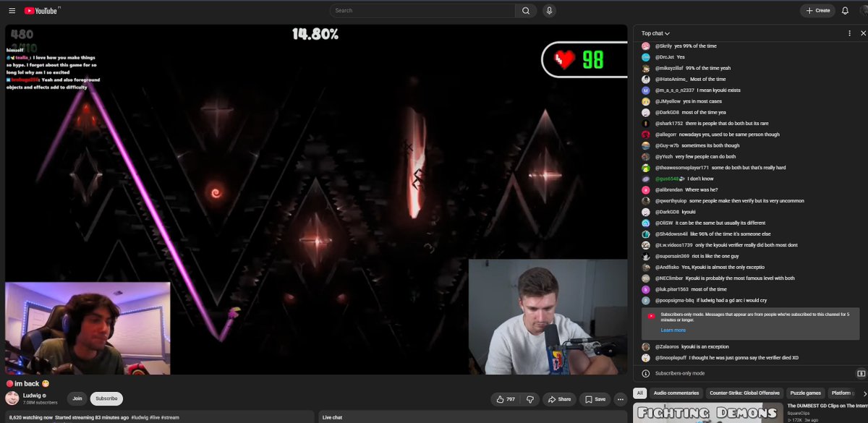Click @m_a_s_o_n2337's avatar in chat
868x423 pixels.
point(646,90)
